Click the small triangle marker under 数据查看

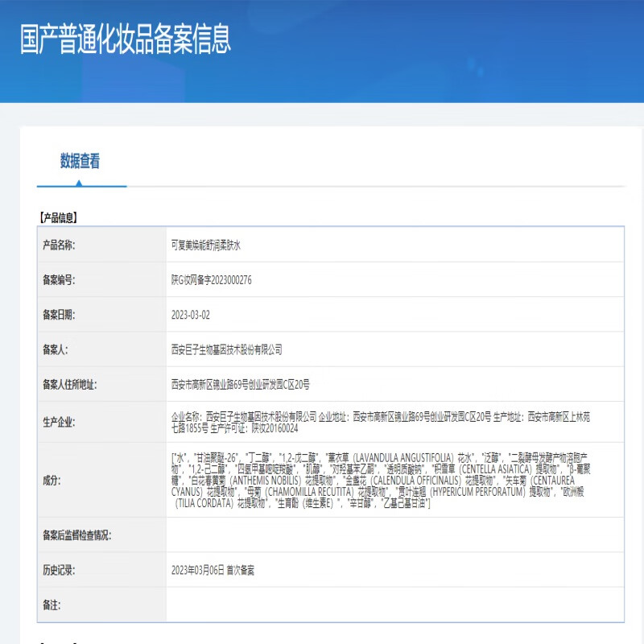[x=79, y=183]
